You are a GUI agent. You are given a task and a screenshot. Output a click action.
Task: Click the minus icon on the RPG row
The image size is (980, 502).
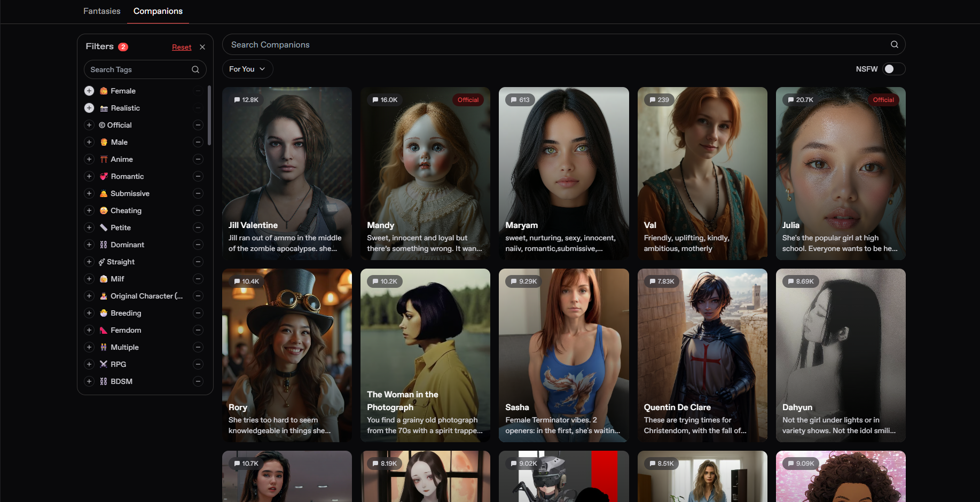pyautogui.click(x=198, y=364)
